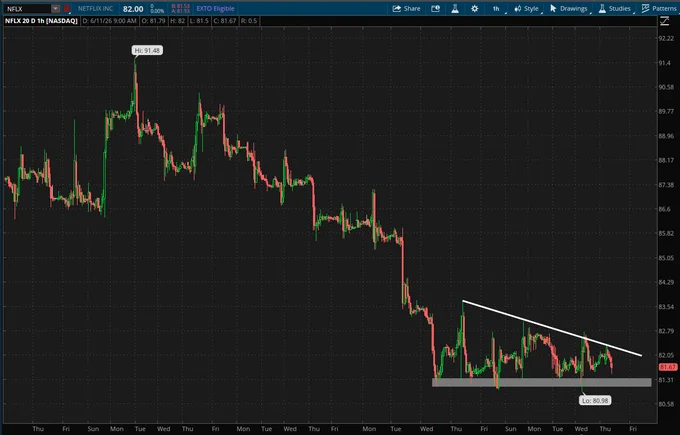The image size is (680, 435).
Task: Click the Hi: 91.48 price bubble
Action: pos(147,50)
